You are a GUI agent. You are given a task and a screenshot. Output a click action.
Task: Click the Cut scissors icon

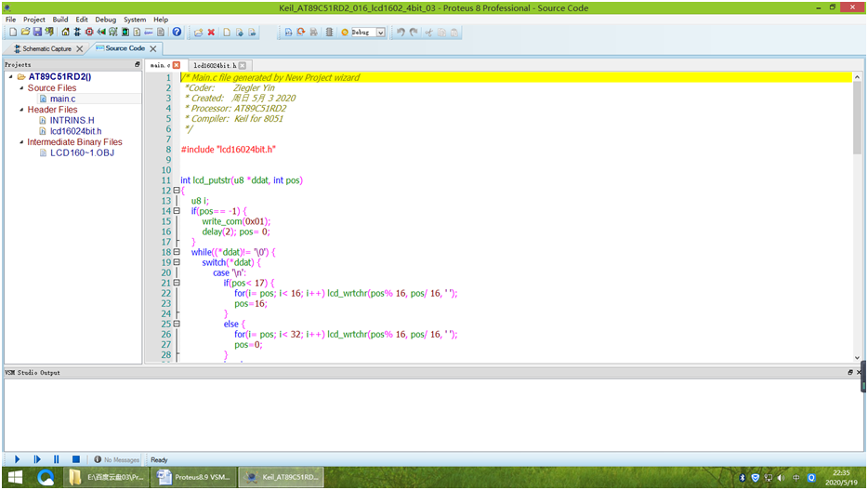tap(428, 33)
